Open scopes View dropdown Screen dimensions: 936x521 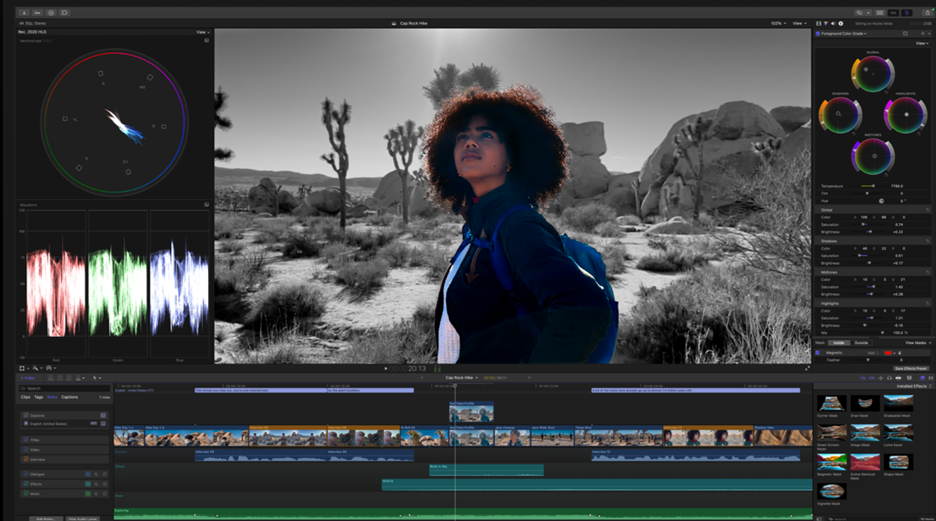click(201, 32)
